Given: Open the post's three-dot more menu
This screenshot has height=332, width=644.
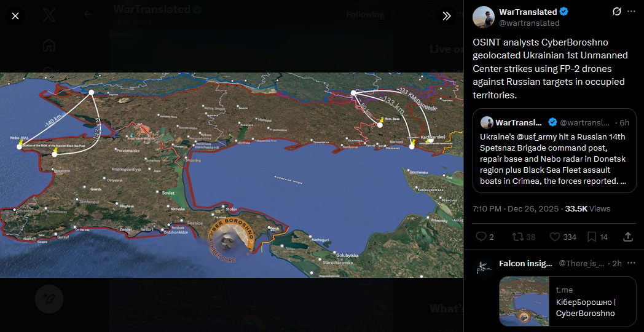Looking at the screenshot, I should (631, 12).
